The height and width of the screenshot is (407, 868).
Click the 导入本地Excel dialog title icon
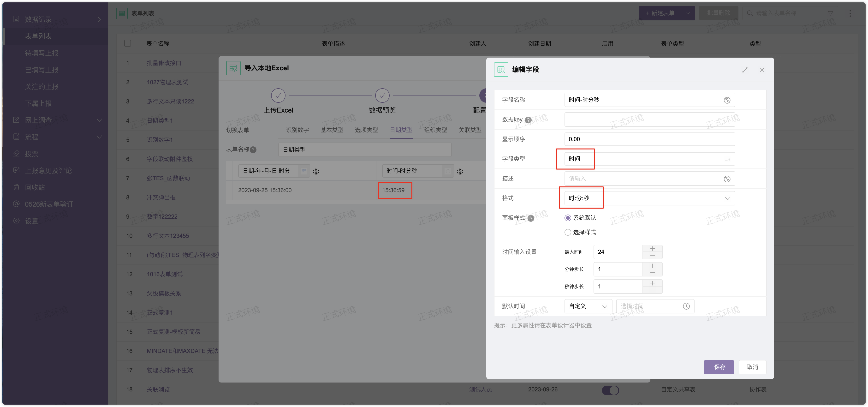[233, 68]
